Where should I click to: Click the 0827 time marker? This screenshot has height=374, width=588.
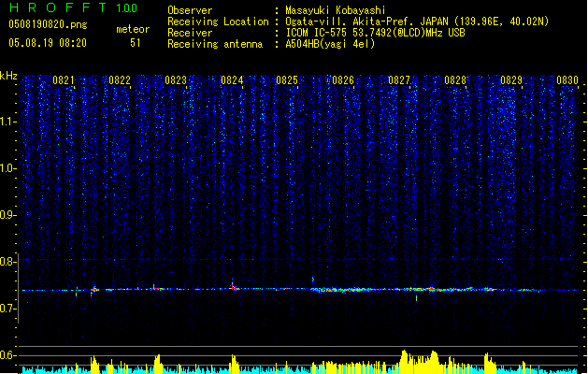[399, 80]
